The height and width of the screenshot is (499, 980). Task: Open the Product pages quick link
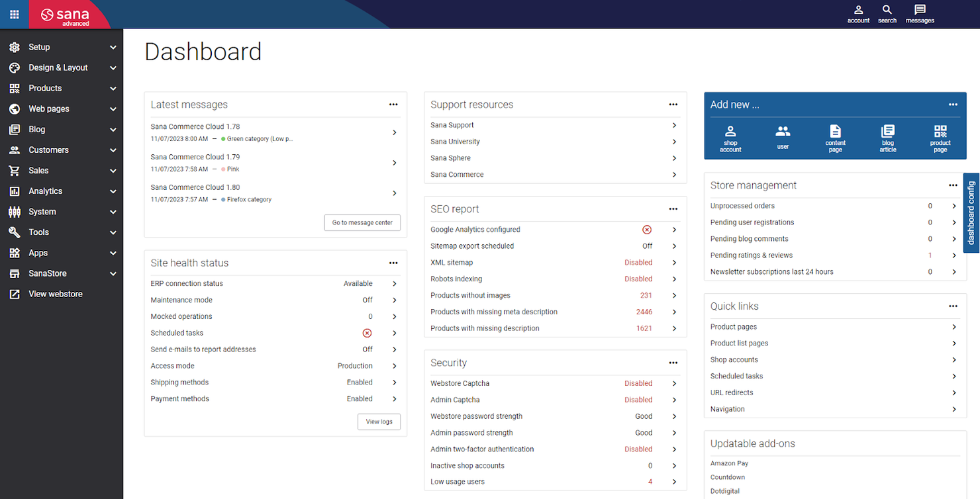coord(733,326)
